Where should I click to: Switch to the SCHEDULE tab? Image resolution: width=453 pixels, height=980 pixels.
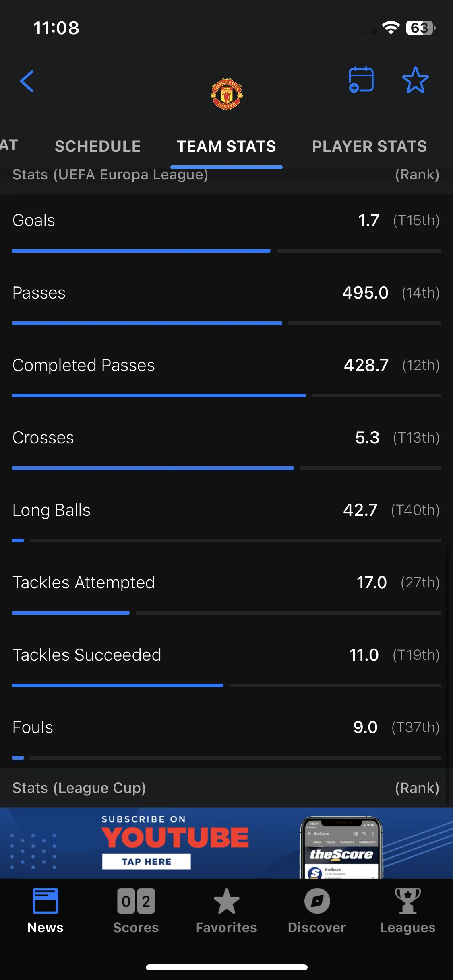[x=98, y=146]
